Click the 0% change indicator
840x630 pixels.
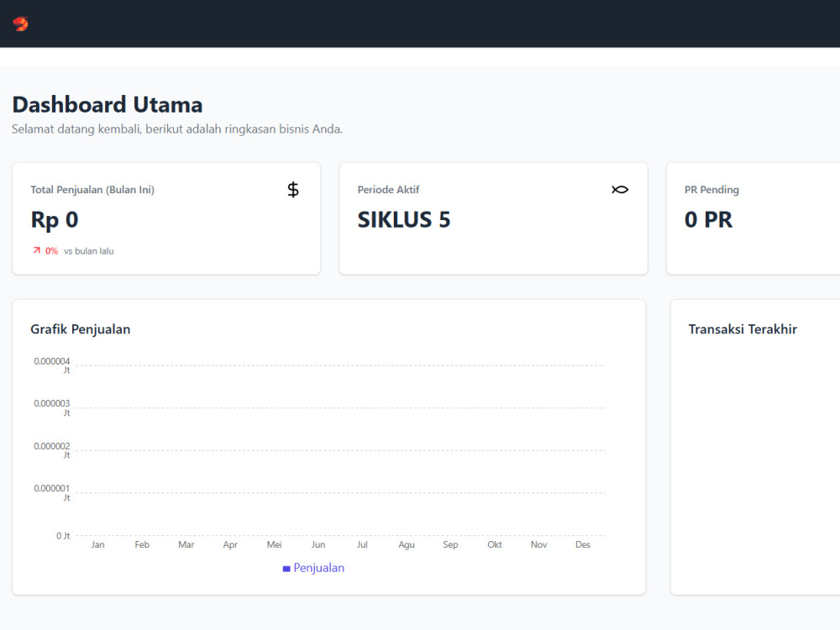(x=51, y=250)
